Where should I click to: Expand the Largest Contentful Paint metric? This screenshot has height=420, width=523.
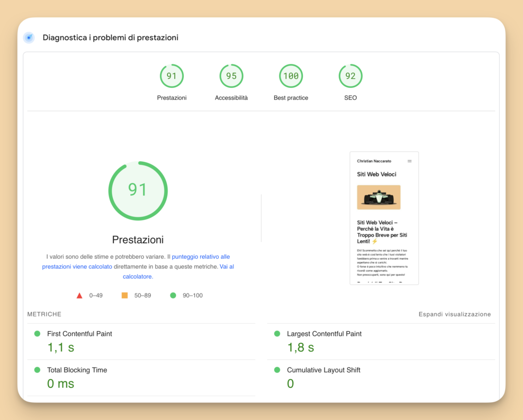click(x=324, y=334)
